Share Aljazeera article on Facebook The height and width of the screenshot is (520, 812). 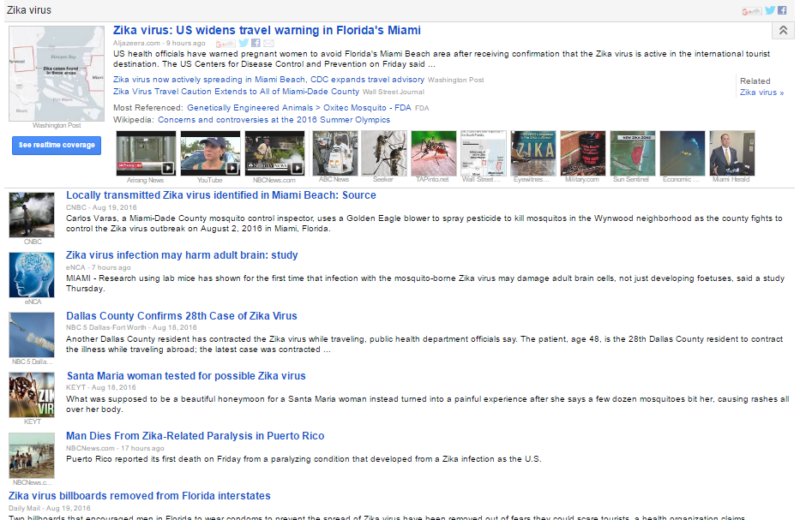[x=256, y=44]
